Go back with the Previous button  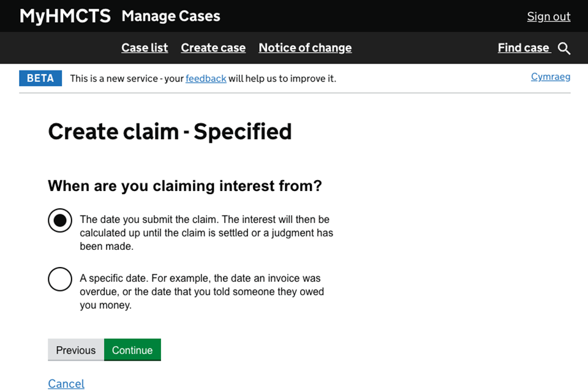click(x=76, y=350)
